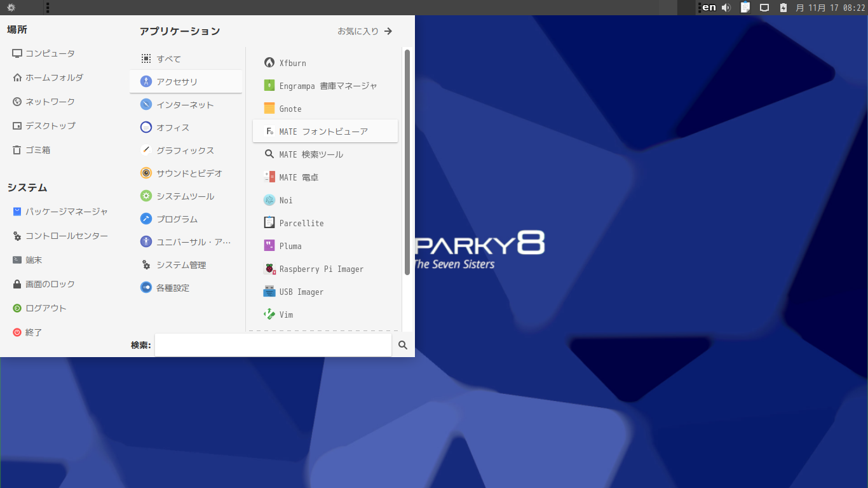Click the magnifier search button
868x488 pixels.
click(x=403, y=345)
